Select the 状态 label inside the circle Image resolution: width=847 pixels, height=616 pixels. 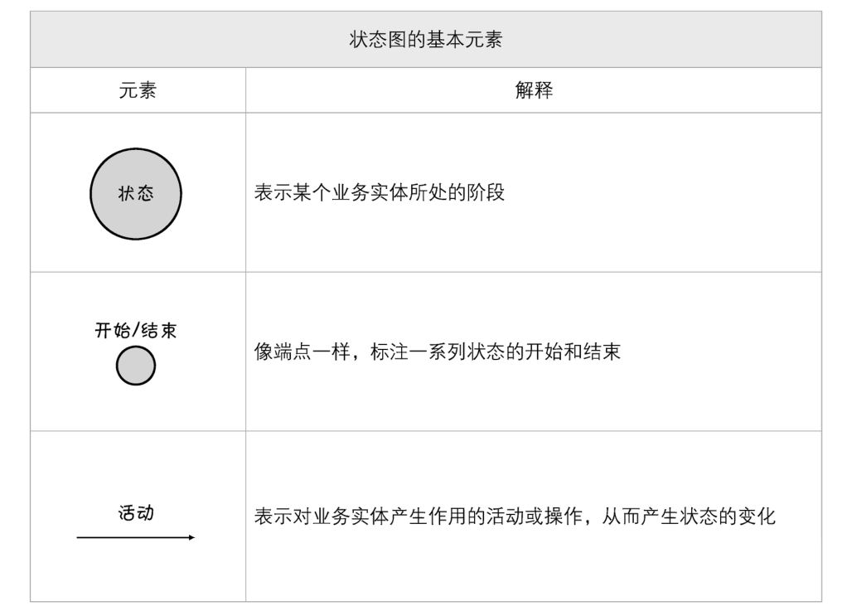coord(136,193)
